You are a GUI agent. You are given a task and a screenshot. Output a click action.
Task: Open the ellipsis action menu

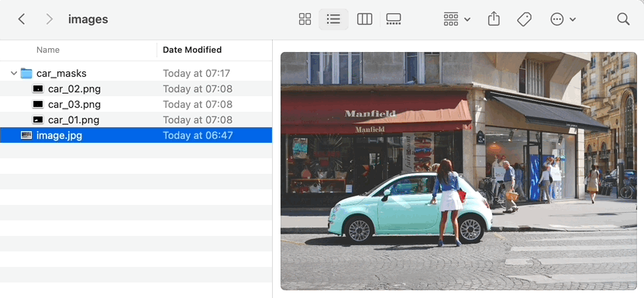pyautogui.click(x=563, y=19)
